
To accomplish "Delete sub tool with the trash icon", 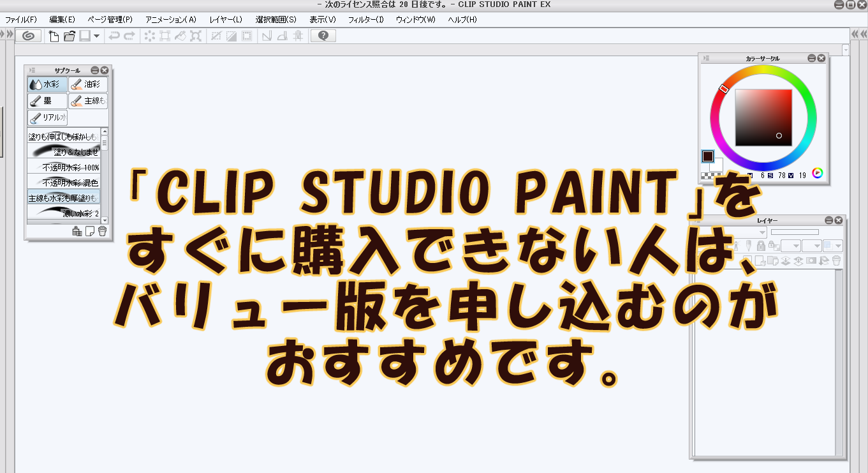I will tap(102, 231).
